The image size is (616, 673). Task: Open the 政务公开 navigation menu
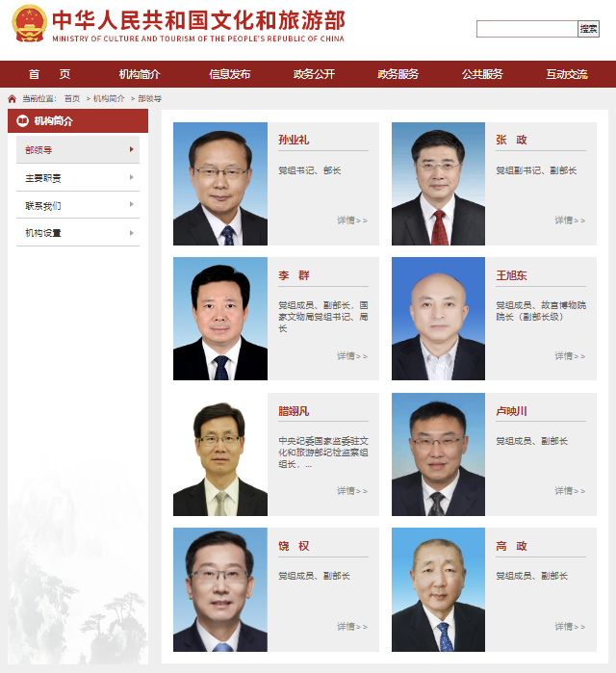coord(314,74)
